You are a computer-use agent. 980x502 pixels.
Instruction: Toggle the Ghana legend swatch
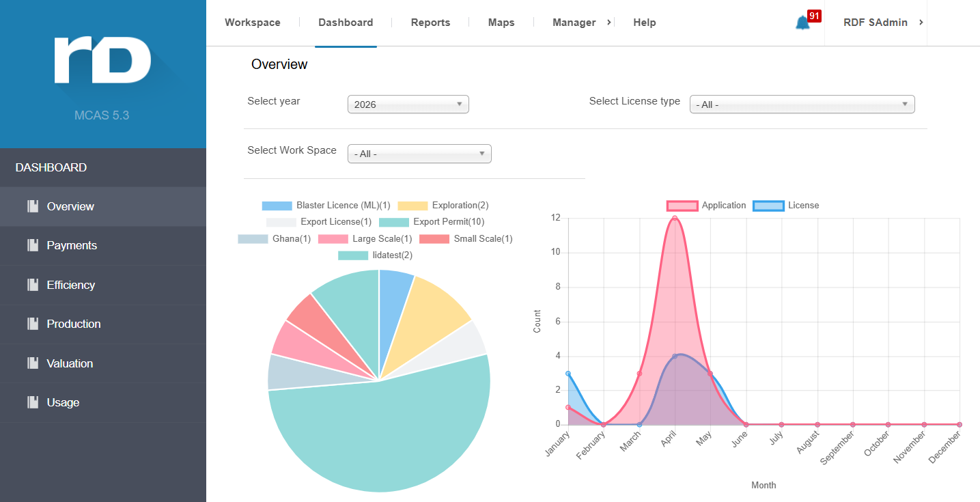(253, 239)
